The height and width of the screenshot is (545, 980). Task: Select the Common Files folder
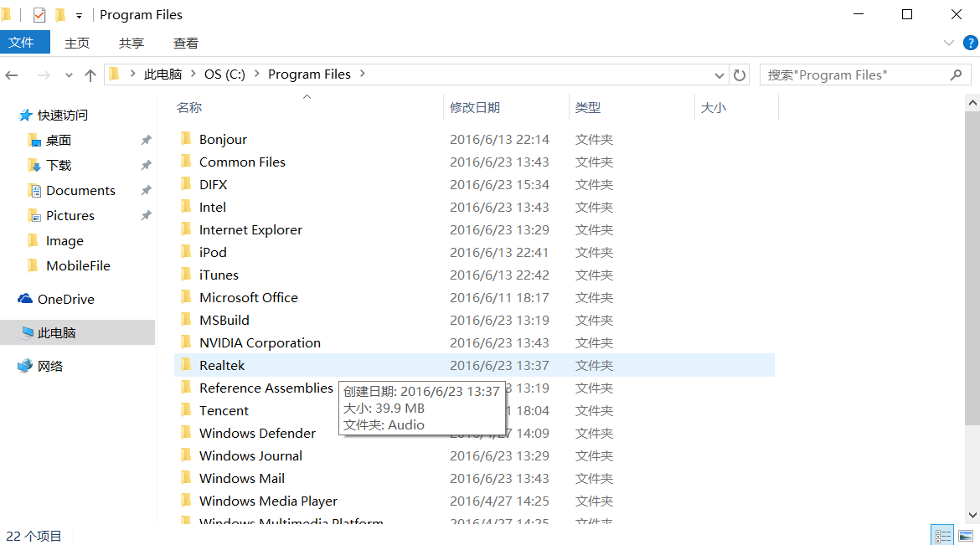[242, 162]
